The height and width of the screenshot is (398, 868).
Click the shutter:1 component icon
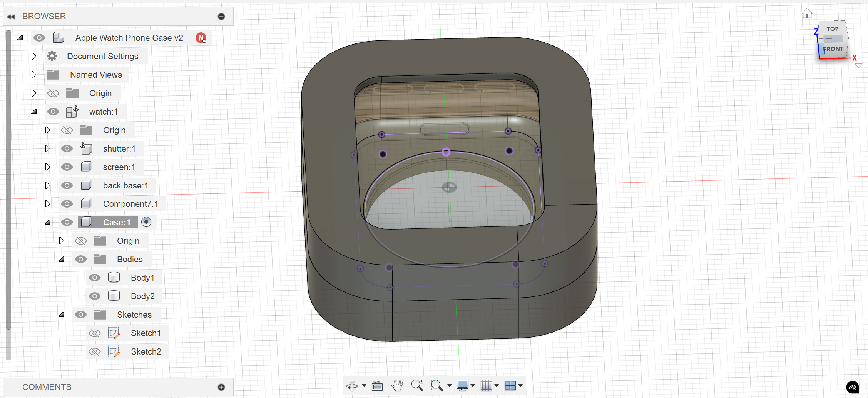click(86, 148)
